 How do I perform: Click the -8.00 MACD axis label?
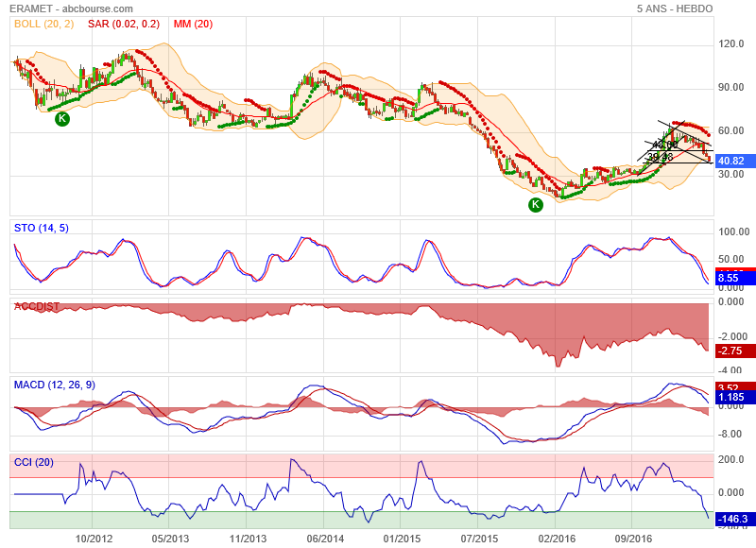[730, 435]
